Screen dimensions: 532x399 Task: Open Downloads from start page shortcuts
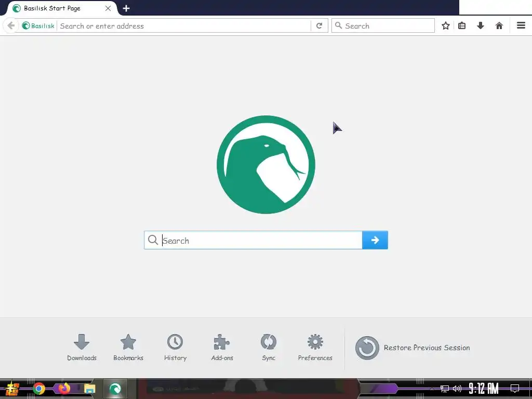coord(82,348)
